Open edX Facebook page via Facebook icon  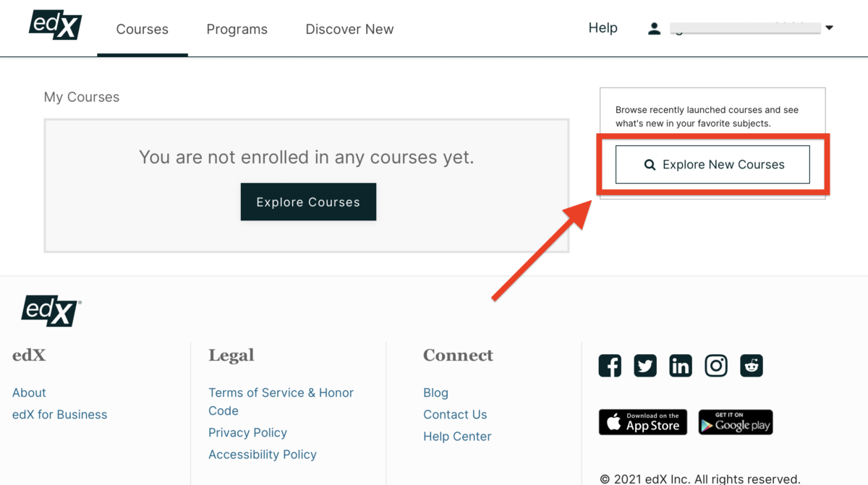tap(610, 366)
